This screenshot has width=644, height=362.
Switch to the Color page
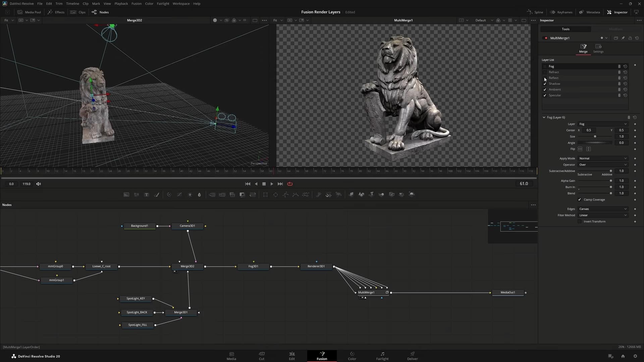(352, 356)
